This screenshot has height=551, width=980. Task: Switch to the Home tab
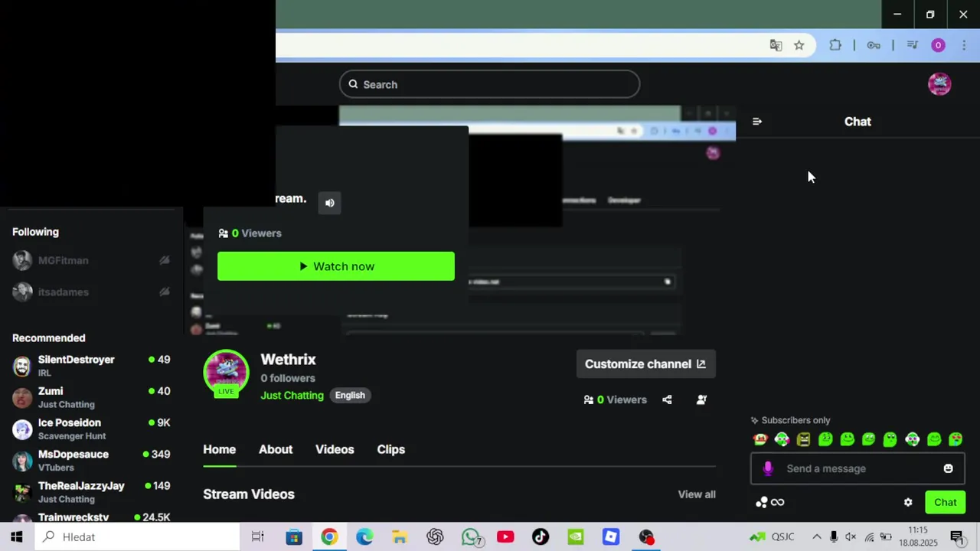tap(219, 450)
